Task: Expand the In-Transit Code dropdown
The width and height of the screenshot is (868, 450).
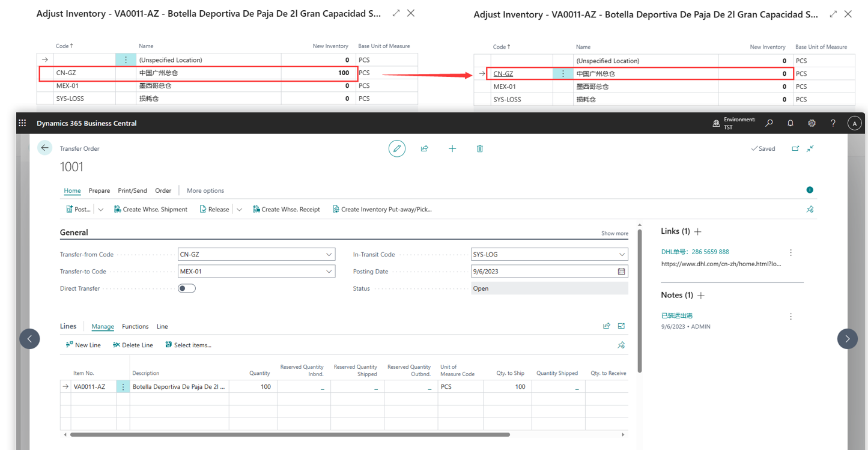Action: tap(622, 255)
